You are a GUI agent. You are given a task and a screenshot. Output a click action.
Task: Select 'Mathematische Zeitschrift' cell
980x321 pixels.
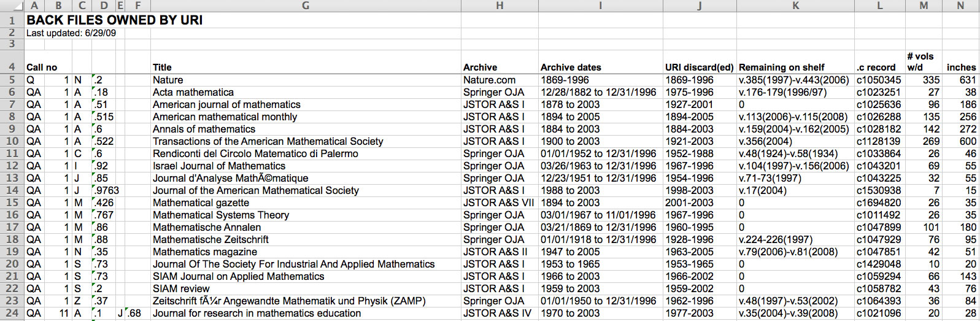(x=210, y=239)
